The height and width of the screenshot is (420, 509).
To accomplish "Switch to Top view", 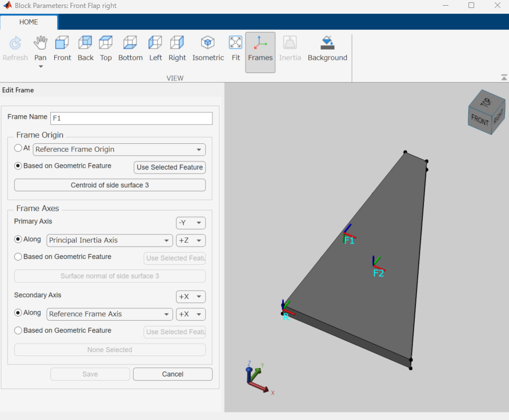I will coord(106,49).
